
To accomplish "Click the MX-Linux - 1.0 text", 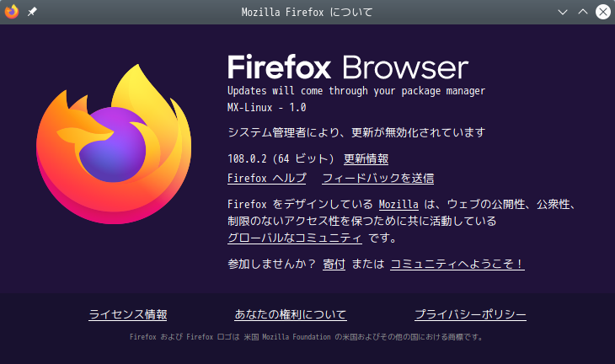I will (x=267, y=108).
